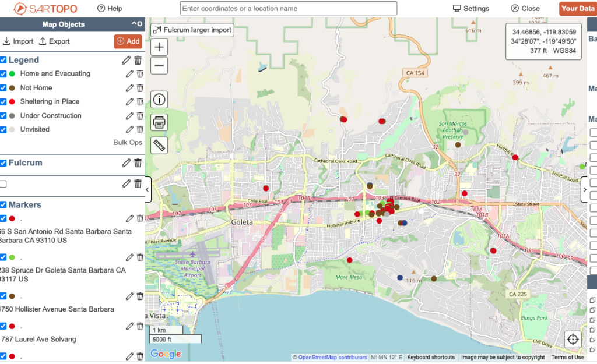Viewport: 597px width, 364px height.
Task: Uncheck the Not Home legend checkbox
Action: coord(3,88)
